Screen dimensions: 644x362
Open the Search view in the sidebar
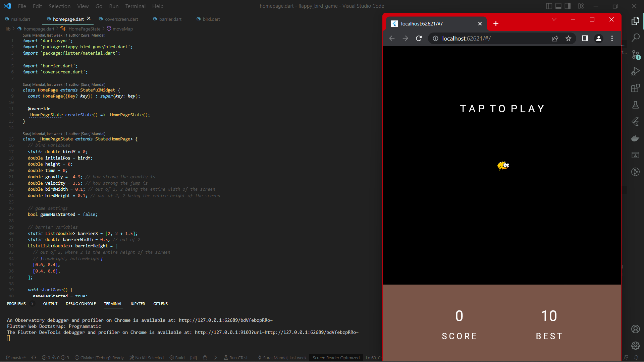click(636, 37)
